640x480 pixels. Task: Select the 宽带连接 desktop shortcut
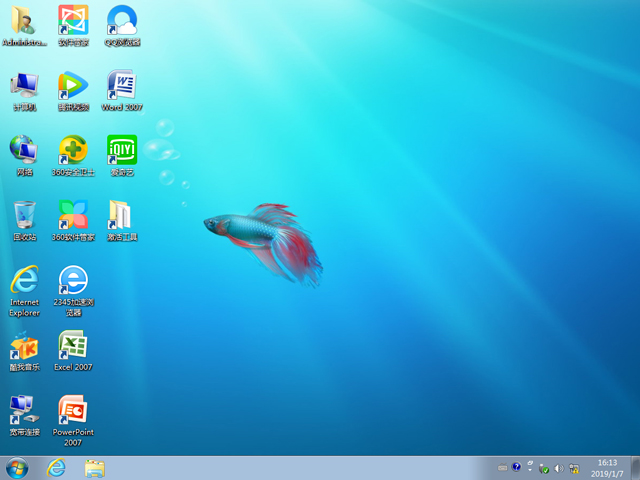24,410
